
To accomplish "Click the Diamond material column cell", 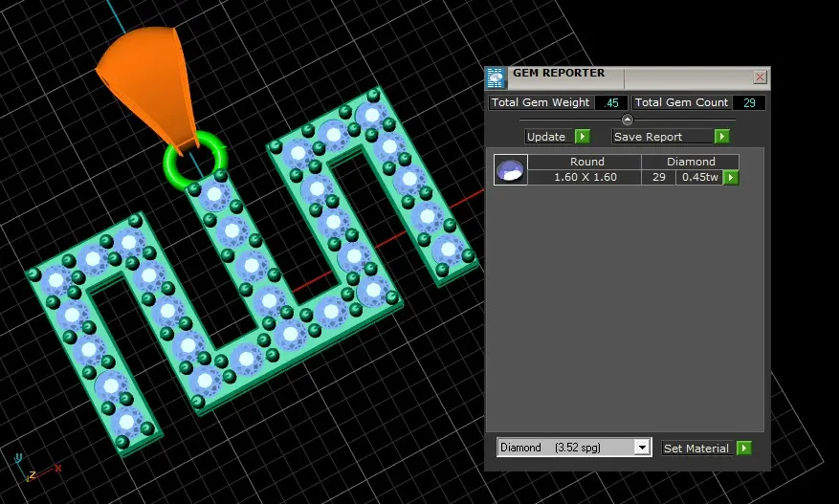I will tap(691, 162).
